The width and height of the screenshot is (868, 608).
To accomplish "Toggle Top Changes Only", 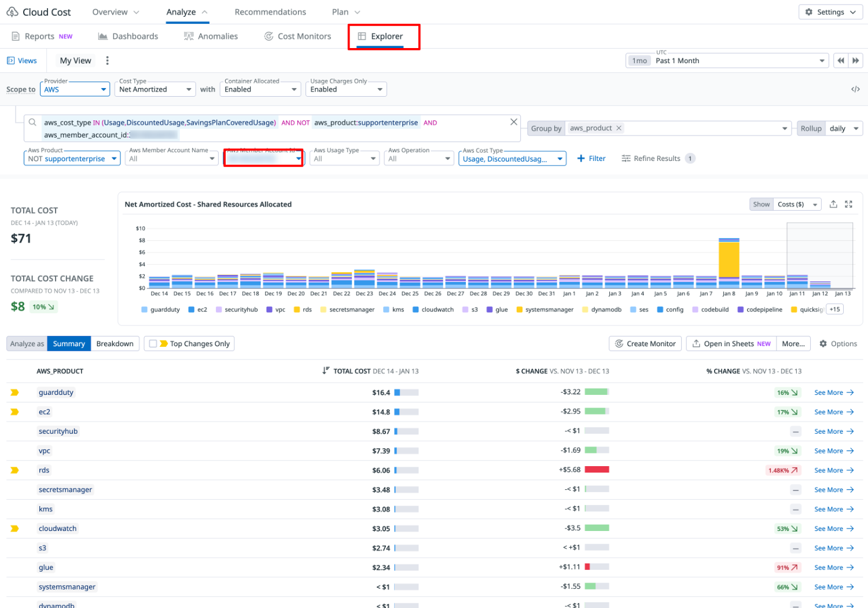I will point(154,343).
